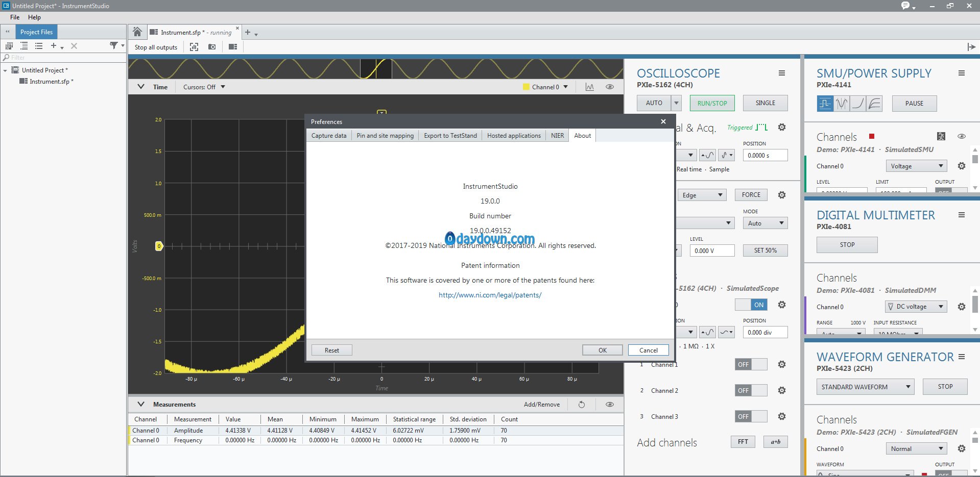Open SMU Channel 0 settings gear
This screenshot has width=980, height=477.
[962, 166]
